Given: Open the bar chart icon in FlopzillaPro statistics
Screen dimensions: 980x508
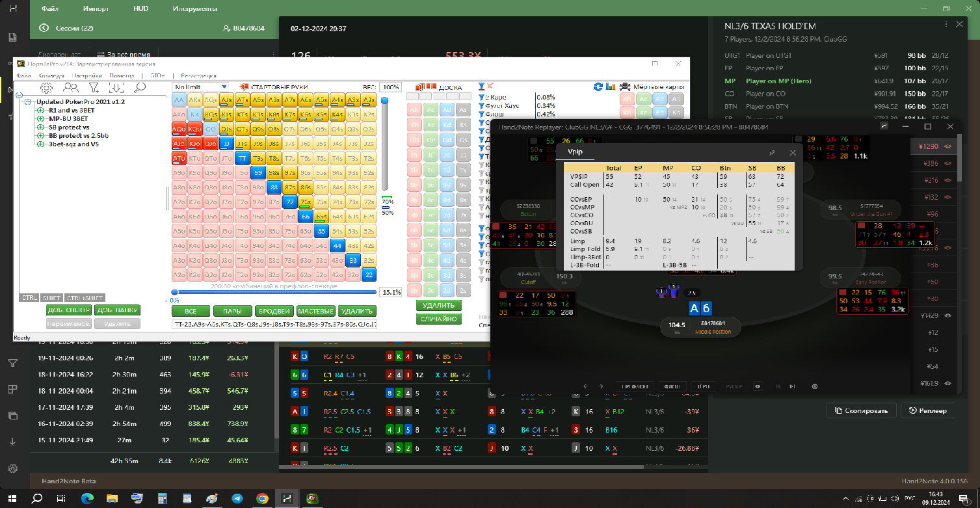Looking at the screenshot, I should 611,87.
